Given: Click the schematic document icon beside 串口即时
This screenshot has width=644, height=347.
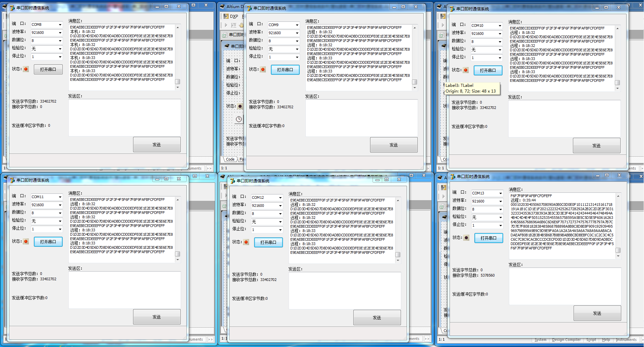Looking at the screenshot, I should [225, 35].
